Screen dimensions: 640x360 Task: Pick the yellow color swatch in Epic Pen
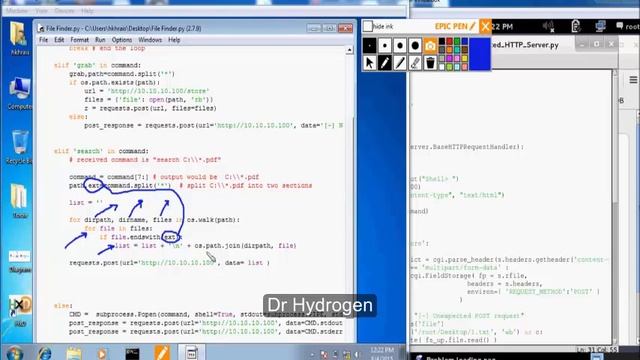click(465, 58)
